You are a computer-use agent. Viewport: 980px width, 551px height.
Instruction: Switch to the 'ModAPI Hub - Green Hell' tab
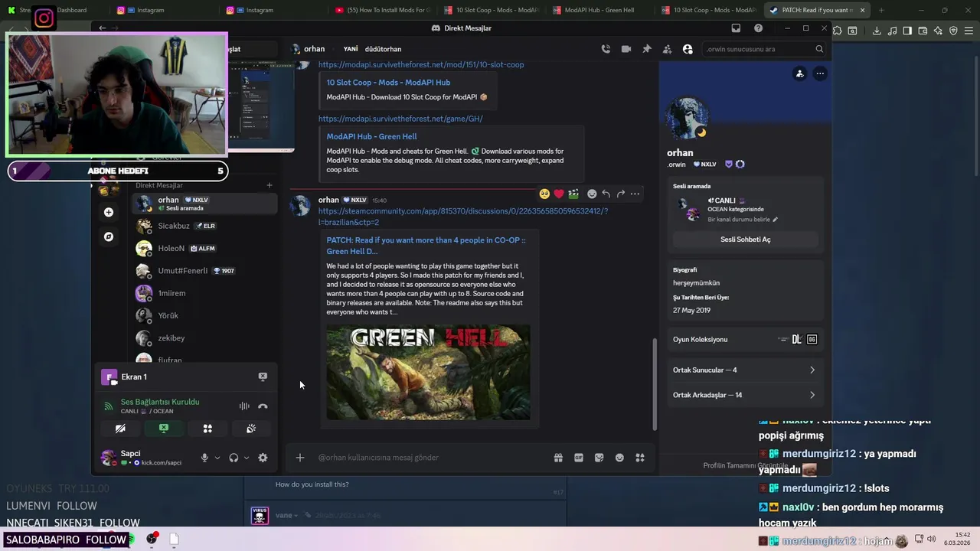coord(599,10)
